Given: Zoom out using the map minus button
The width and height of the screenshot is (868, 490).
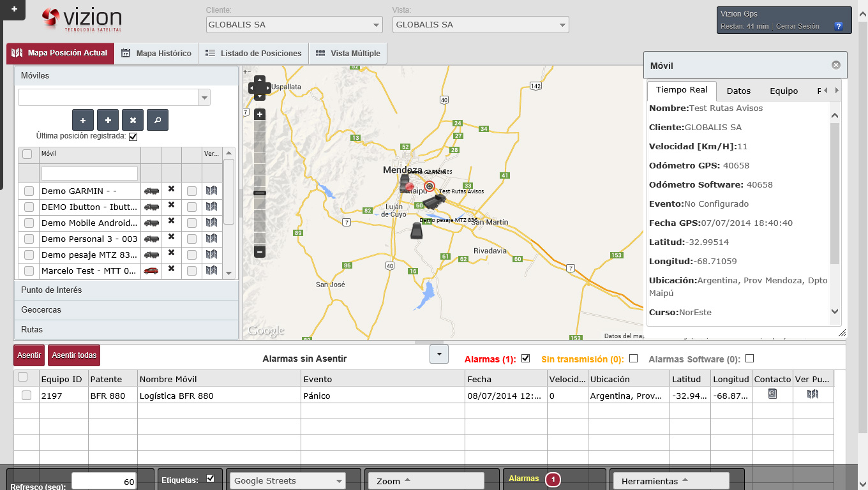Looking at the screenshot, I should [260, 252].
